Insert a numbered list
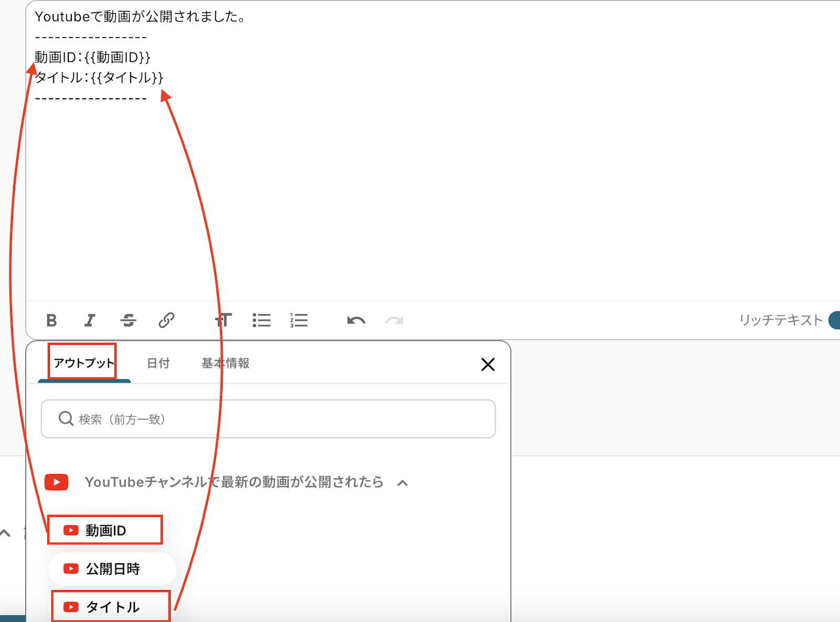The width and height of the screenshot is (840, 622). coord(299,320)
